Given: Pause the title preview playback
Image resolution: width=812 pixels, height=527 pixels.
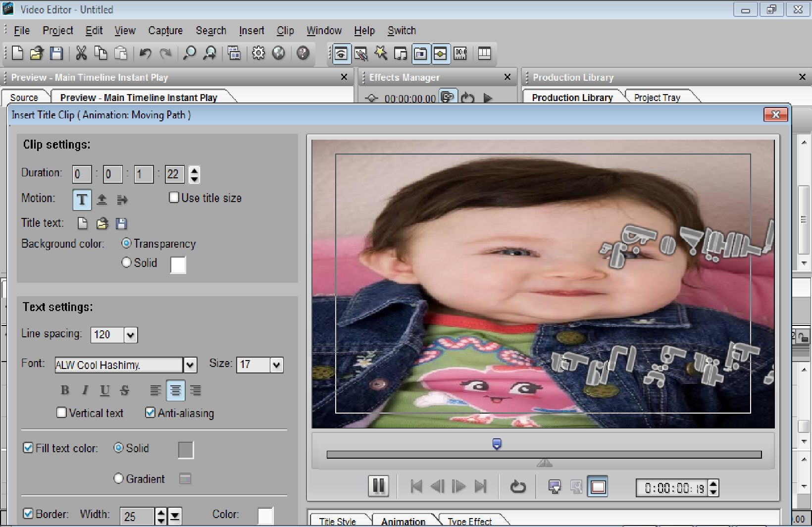Looking at the screenshot, I should [378, 486].
